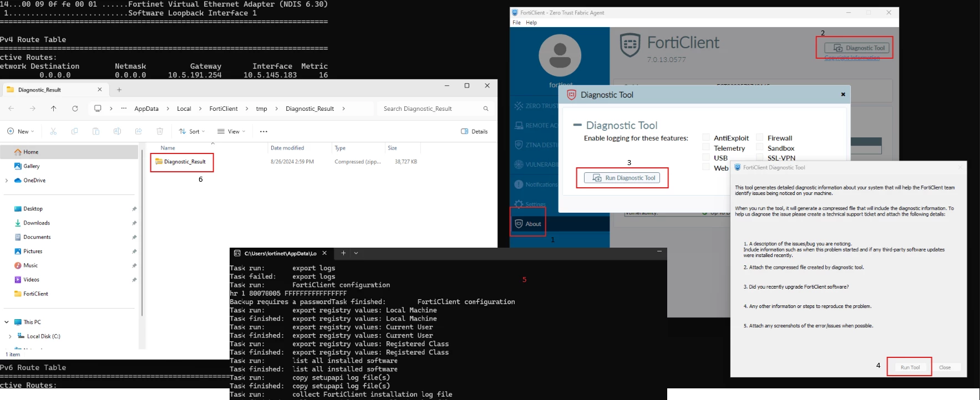
Task: Open the File menu in FortiClient
Action: coord(516,23)
